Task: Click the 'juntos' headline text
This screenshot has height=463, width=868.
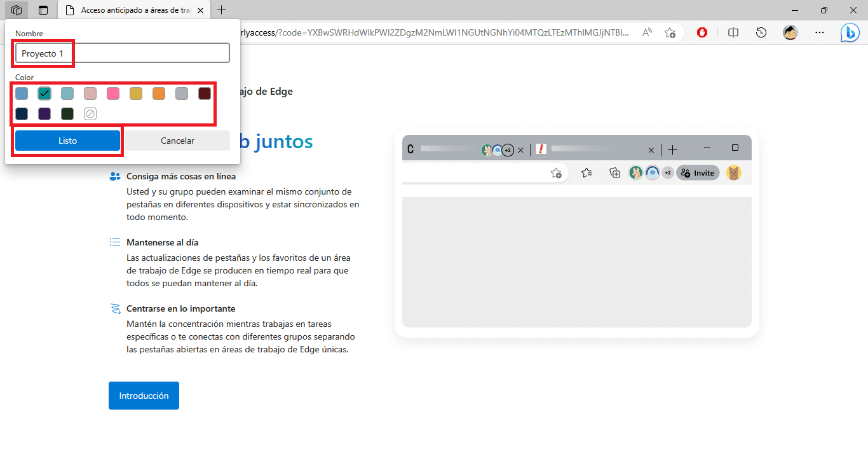Action: [284, 141]
